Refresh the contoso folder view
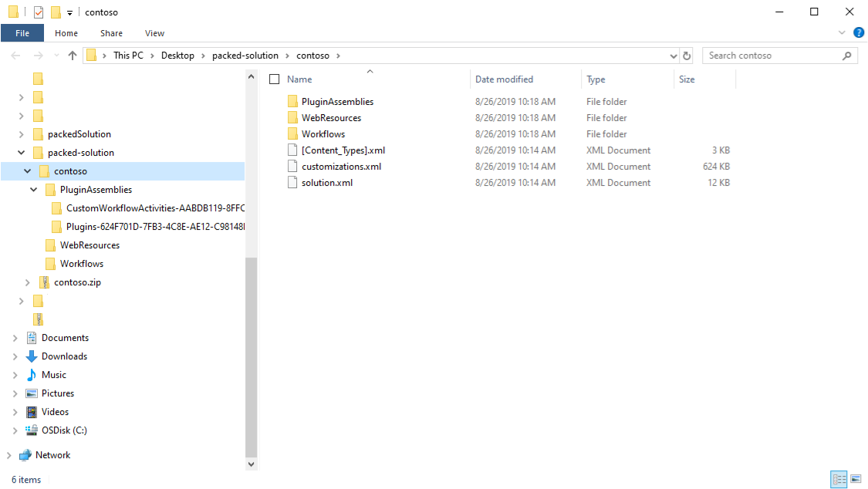The height and width of the screenshot is (489, 868). tap(687, 55)
